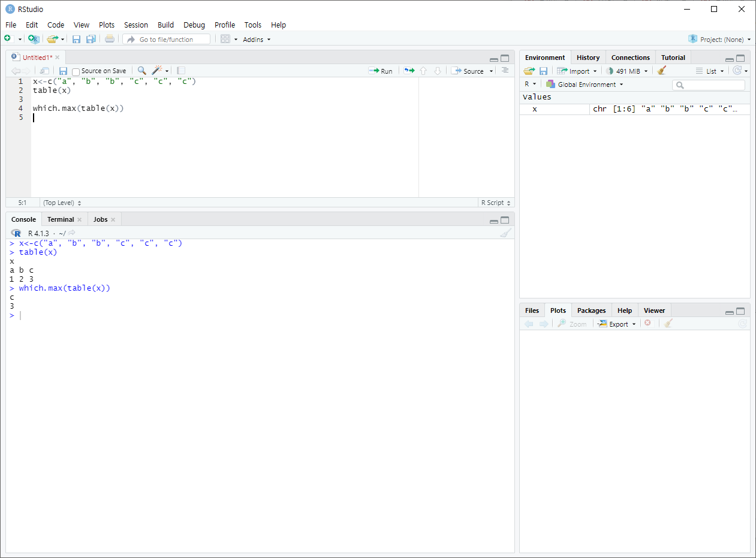This screenshot has width=756, height=558.
Task: Open workspace panes layout icon
Action: click(x=225, y=39)
